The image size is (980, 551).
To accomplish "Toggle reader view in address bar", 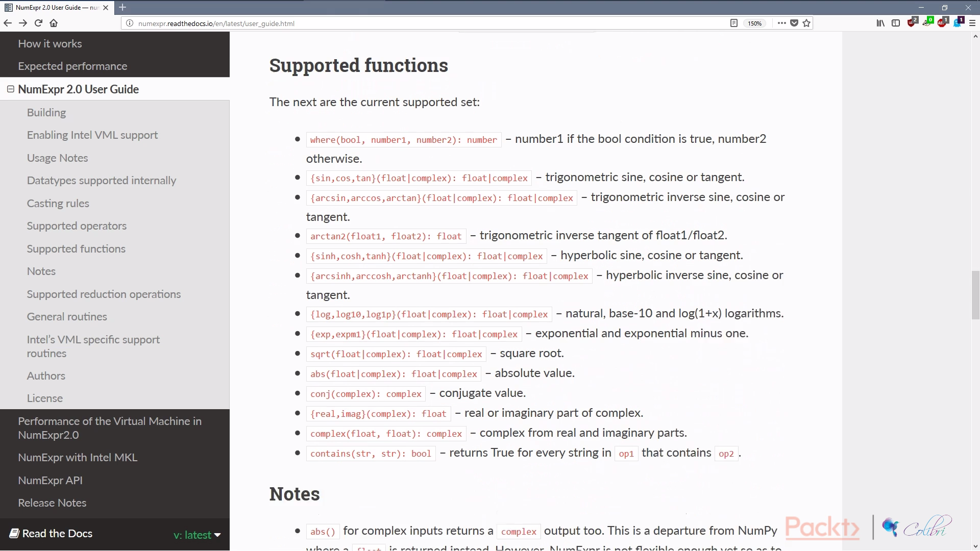I will [734, 23].
